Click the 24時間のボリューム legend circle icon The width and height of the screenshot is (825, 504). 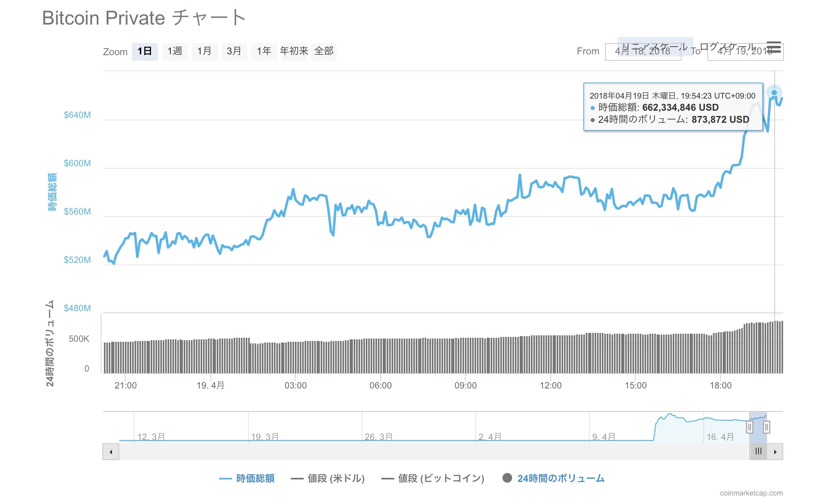[x=507, y=478]
